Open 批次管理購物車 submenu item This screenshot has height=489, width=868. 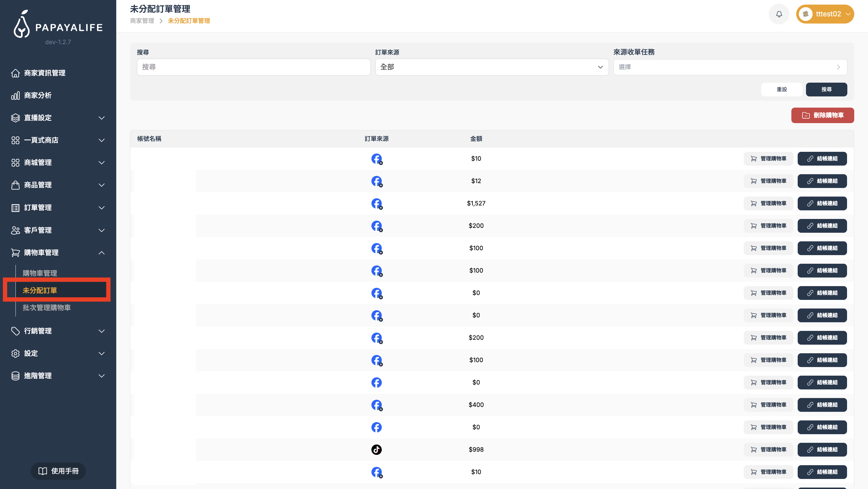[x=46, y=307]
